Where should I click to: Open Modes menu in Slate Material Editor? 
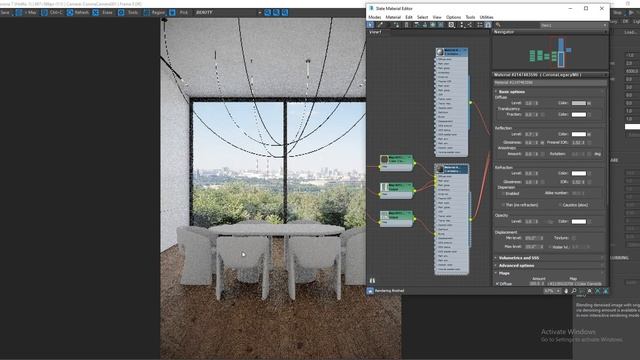coord(374,17)
